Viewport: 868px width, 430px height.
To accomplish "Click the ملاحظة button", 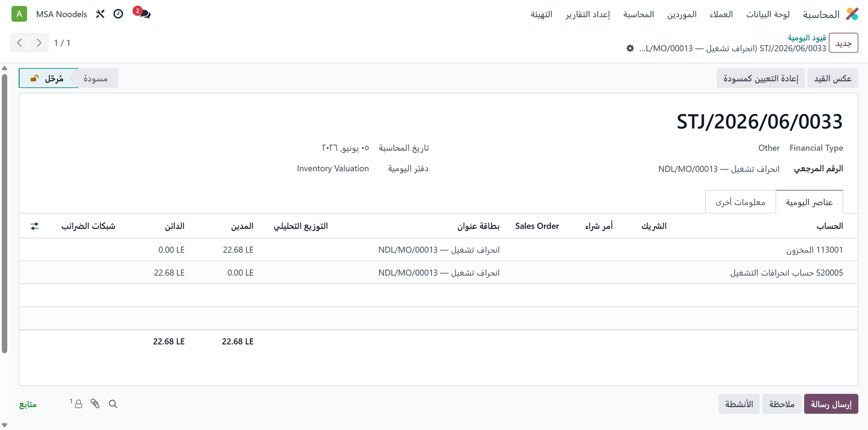I will tap(782, 404).
